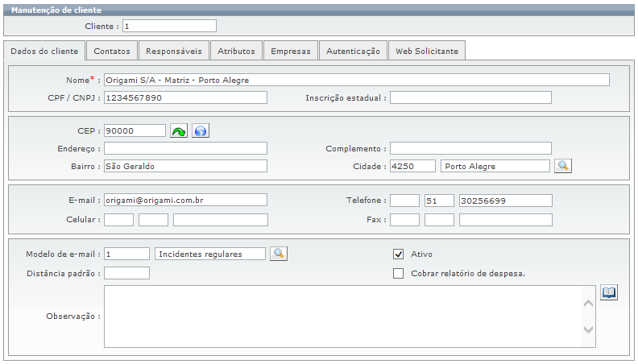Switch to the Contatos tab
This screenshot has height=364, width=638.
[112, 51]
